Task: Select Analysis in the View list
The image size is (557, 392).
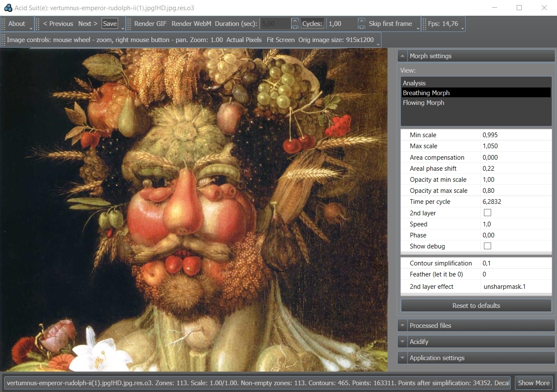Action: [x=476, y=83]
